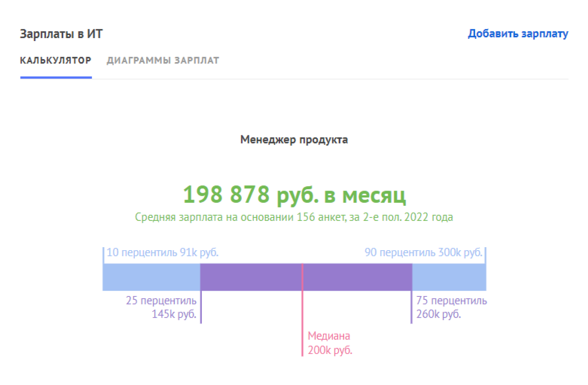Select the "10 перцентиль 91k руб." label
The width and height of the screenshot is (588, 385).
[163, 252]
